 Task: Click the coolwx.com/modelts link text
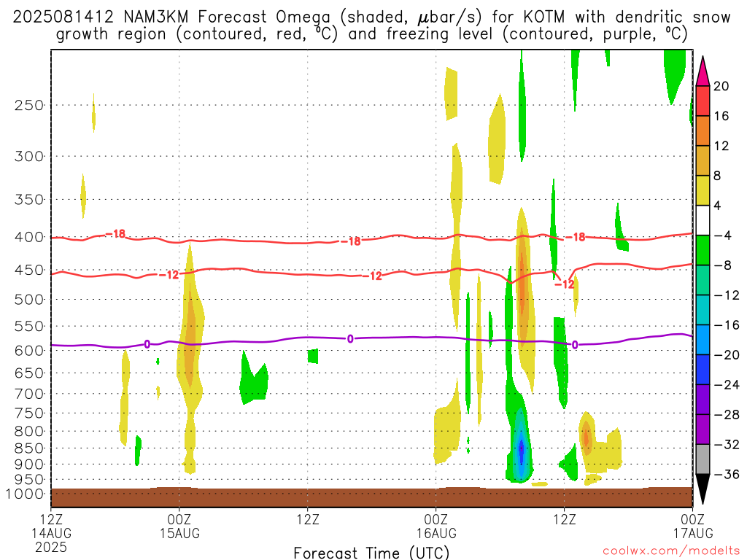coord(671,551)
